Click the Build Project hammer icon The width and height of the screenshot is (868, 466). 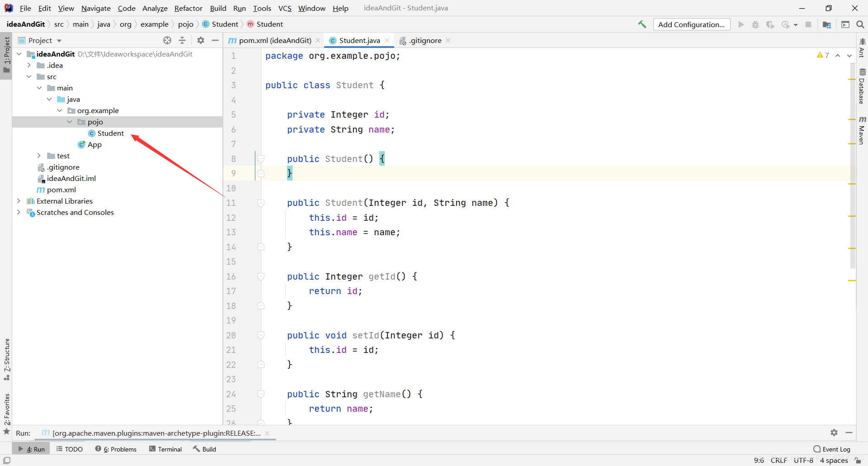pyautogui.click(x=642, y=24)
